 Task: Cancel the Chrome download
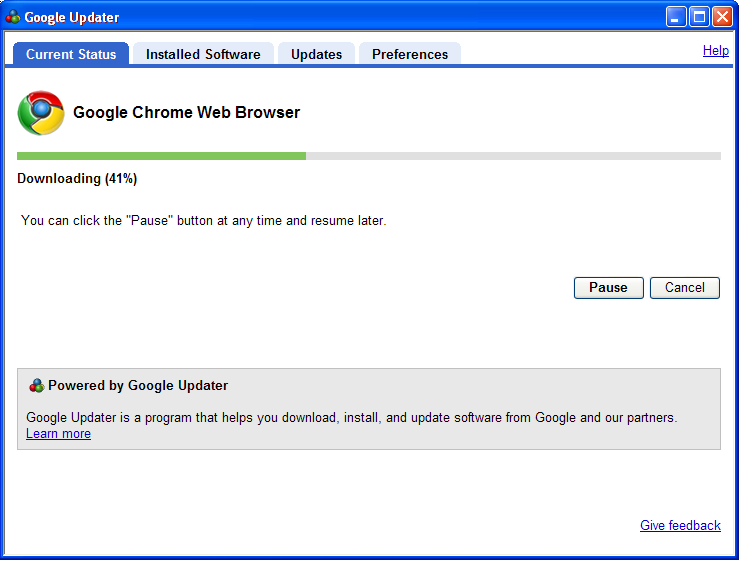coord(685,288)
